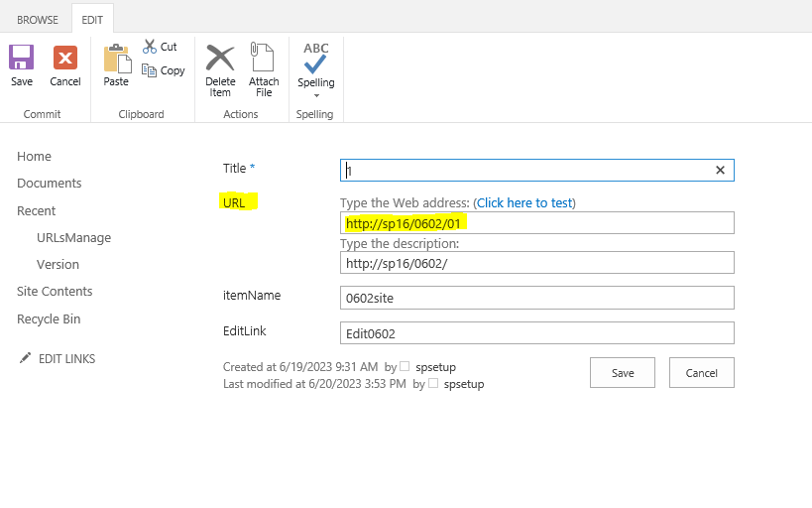Click the Commit group label
The width and height of the screenshot is (812, 508).
[42, 114]
